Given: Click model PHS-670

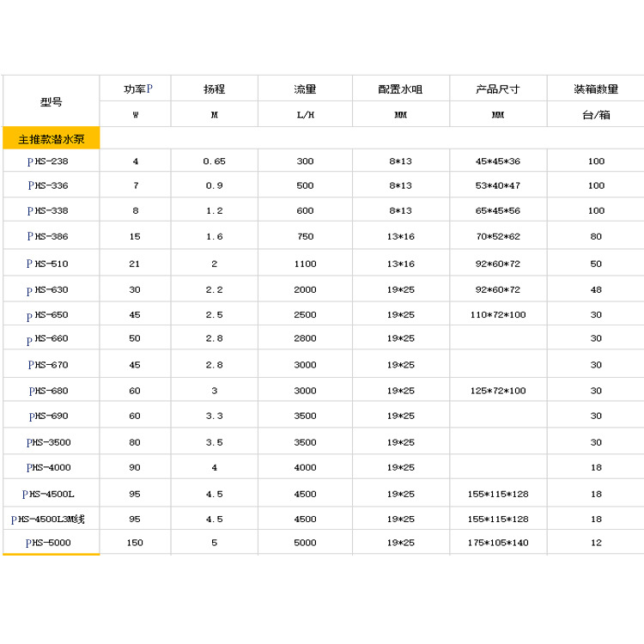Looking at the screenshot, I should 47,365.
